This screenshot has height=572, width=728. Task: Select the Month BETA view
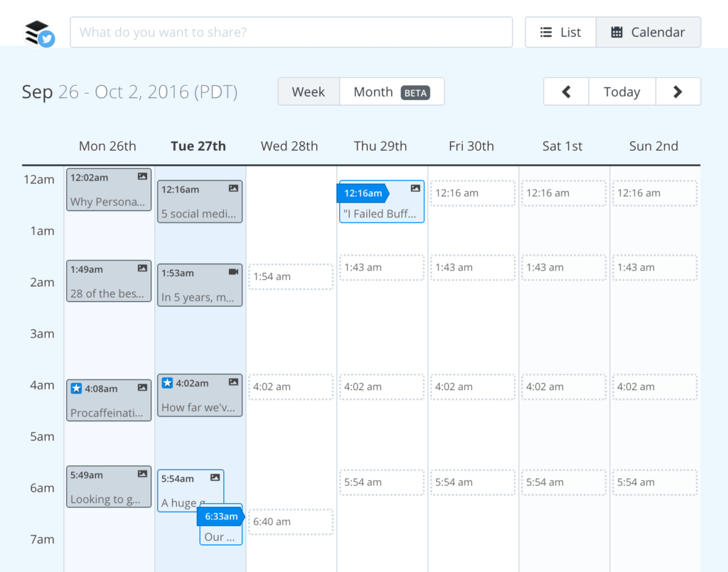click(x=392, y=92)
